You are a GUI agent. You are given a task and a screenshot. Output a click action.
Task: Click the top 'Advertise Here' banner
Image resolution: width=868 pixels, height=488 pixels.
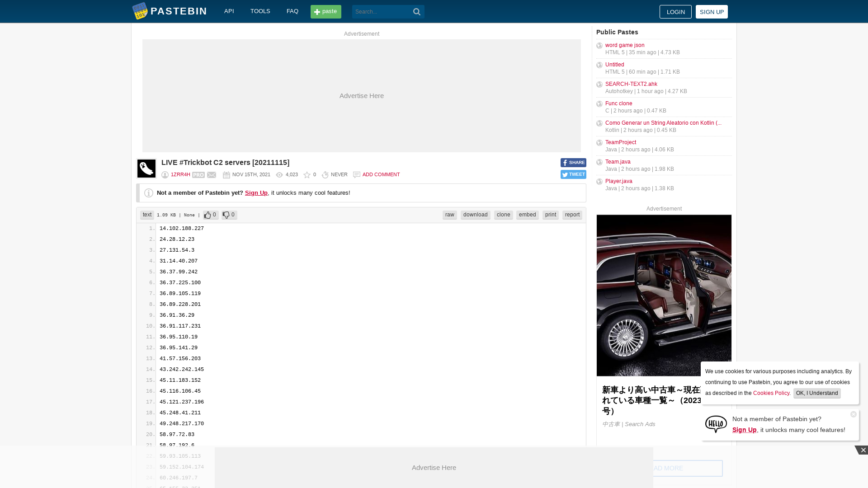pos(362,96)
